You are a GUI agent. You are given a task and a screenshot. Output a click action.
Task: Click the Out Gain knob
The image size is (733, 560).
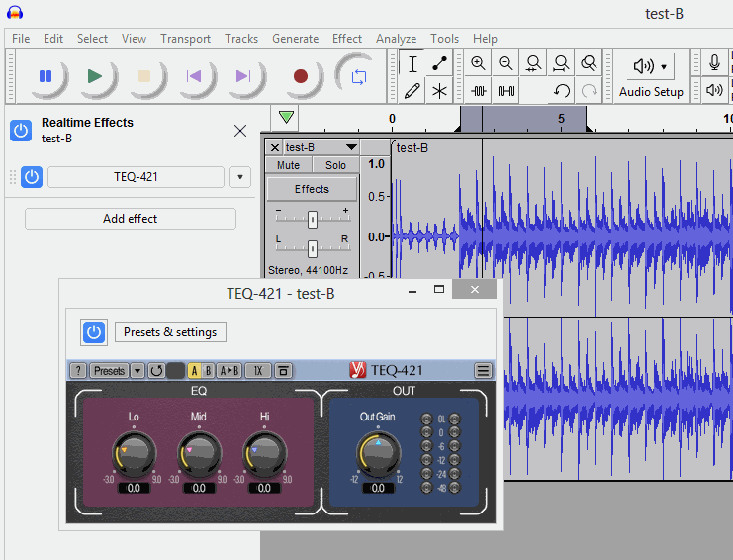click(x=379, y=453)
